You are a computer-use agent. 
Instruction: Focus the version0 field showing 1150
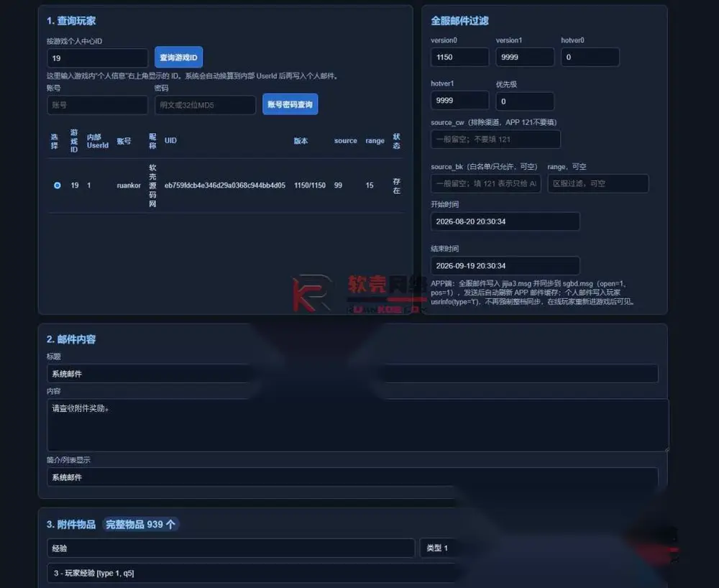pyautogui.click(x=459, y=57)
